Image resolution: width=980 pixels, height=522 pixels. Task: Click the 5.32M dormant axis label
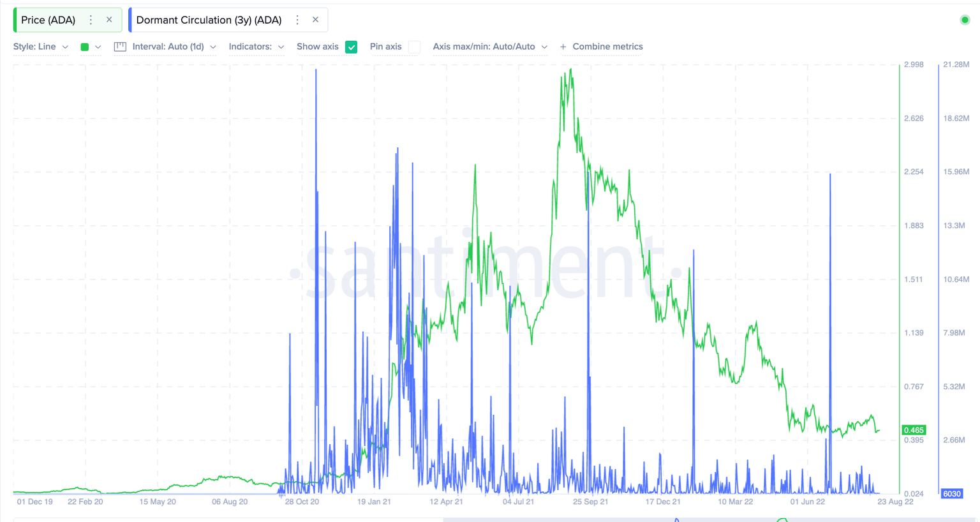(954, 386)
